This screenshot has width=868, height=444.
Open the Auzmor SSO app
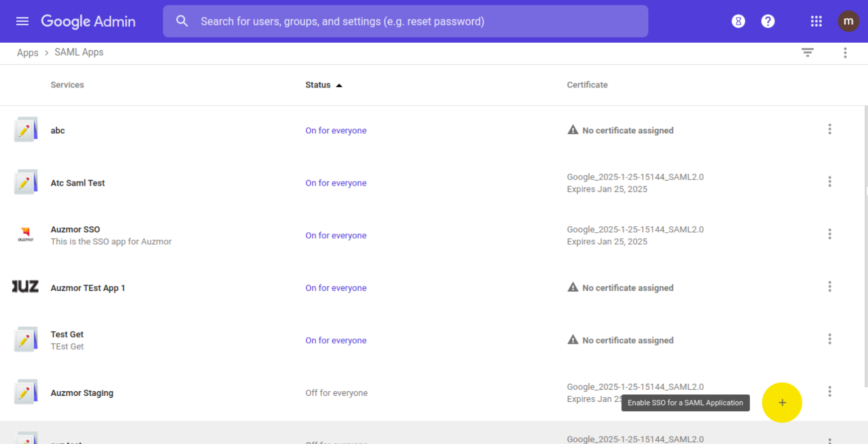tap(75, 229)
